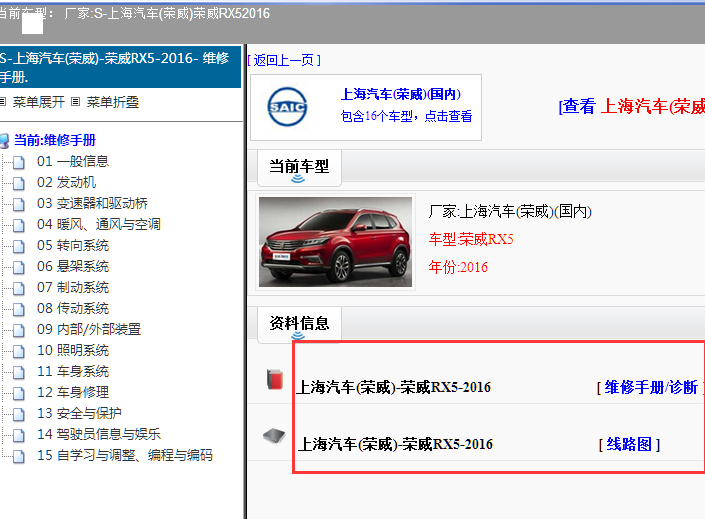Click the 车型:荣威RX5 text
The width and height of the screenshot is (705, 519).
[x=471, y=239]
